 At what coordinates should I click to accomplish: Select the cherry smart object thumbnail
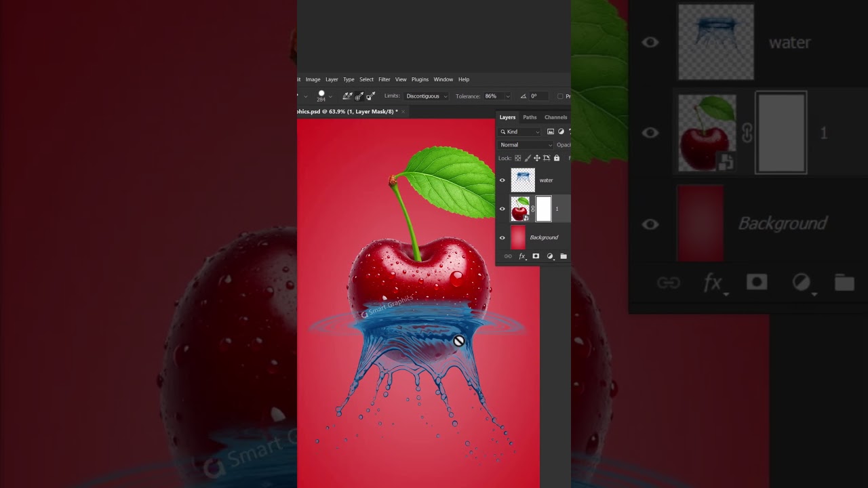(x=520, y=209)
